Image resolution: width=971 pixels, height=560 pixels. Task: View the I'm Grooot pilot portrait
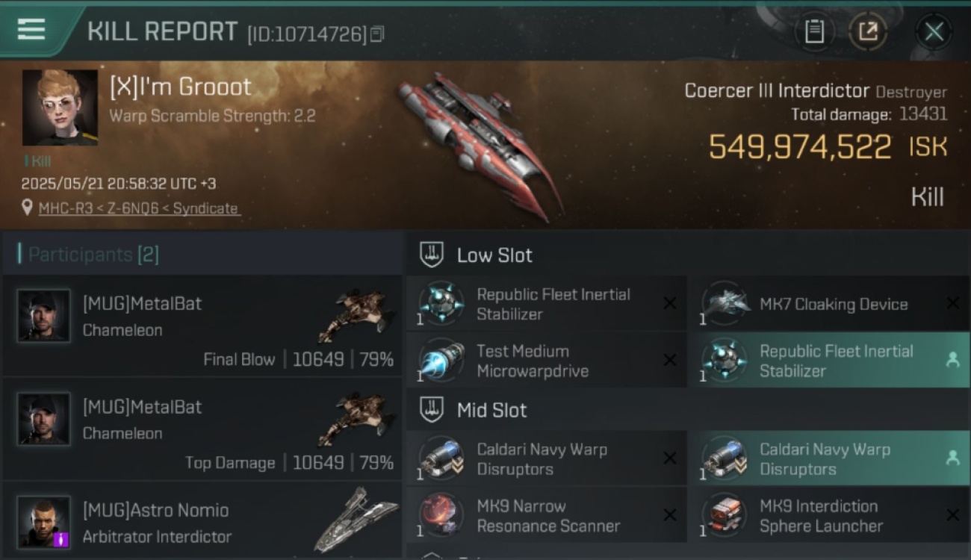60,108
